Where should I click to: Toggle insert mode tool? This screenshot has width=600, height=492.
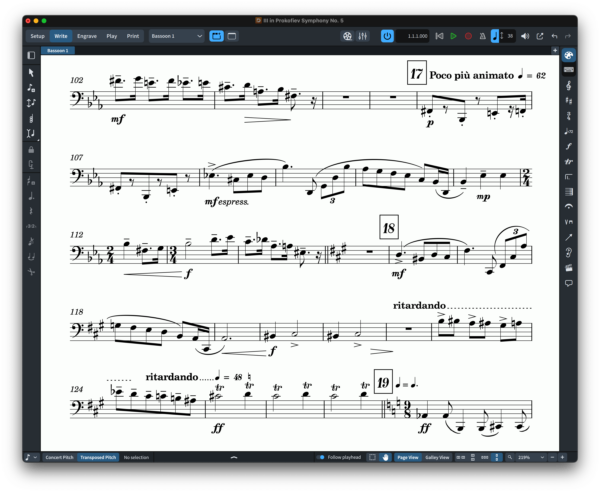(31, 133)
